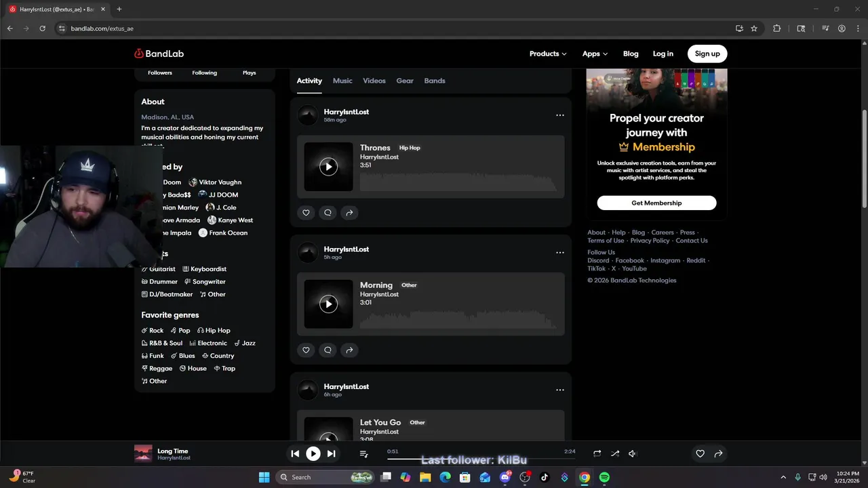Open more options for the Thrones post

point(560,115)
